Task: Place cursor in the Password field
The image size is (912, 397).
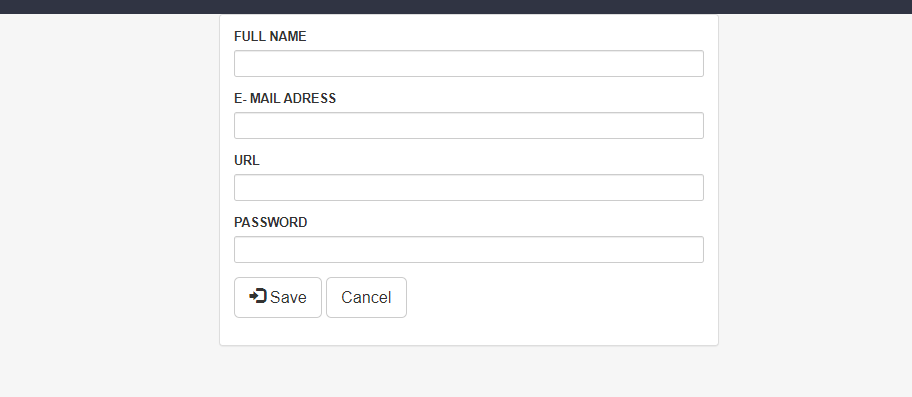Action: pyautogui.click(x=469, y=249)
